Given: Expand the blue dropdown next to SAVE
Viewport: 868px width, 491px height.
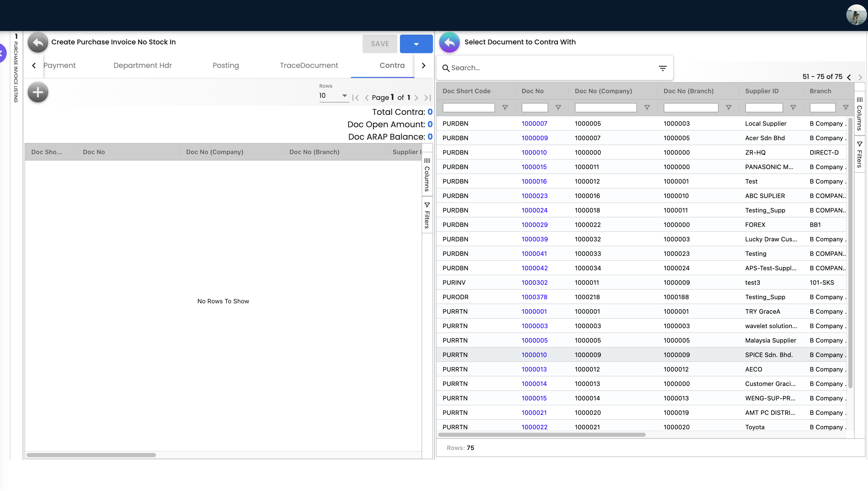Looking at the screenshot, I should tap(416, 44).
